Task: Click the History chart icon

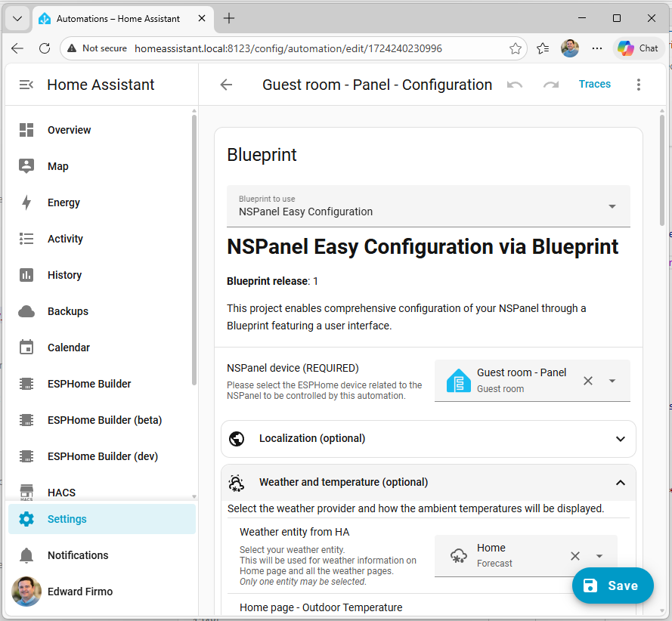Action: tap(26, 275)
